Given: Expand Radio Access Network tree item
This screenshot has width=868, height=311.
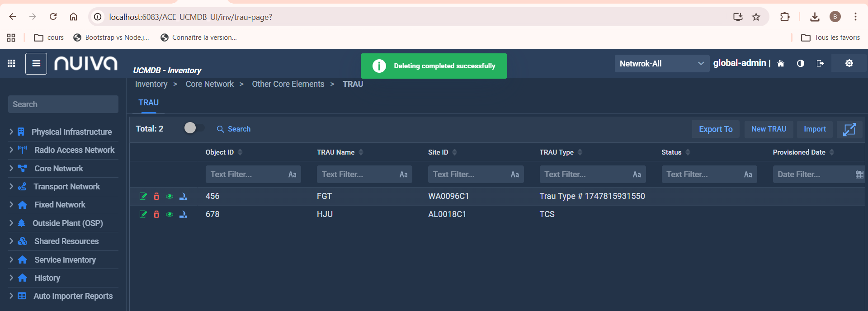Looking at the screenshot, I should [x=11, y=150].
